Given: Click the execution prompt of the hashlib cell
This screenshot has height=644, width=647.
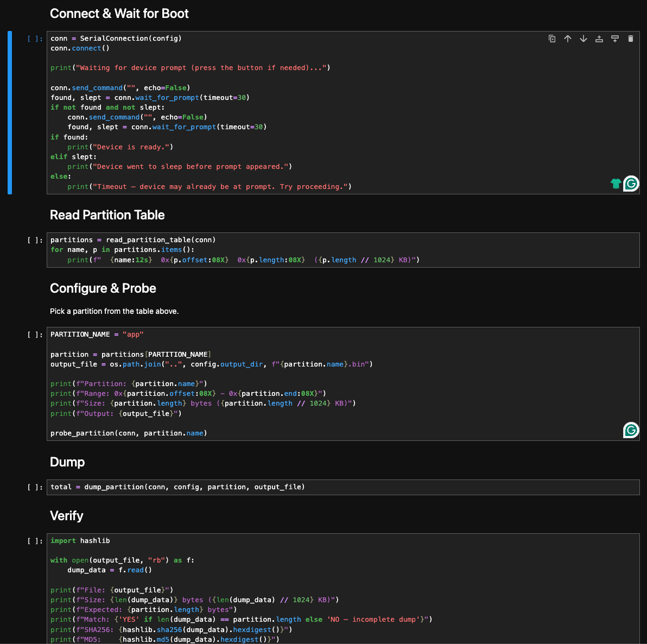Looking at the screenshot, I should pyautogui.click(x=35, y=541).
